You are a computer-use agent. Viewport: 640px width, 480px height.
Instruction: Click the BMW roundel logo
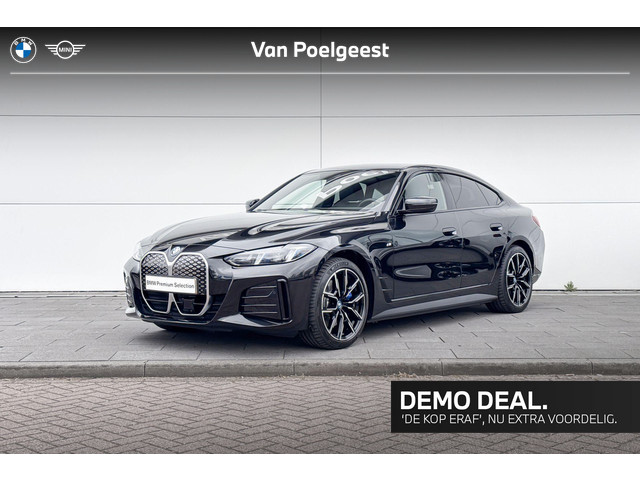click(x=23, y=50)
